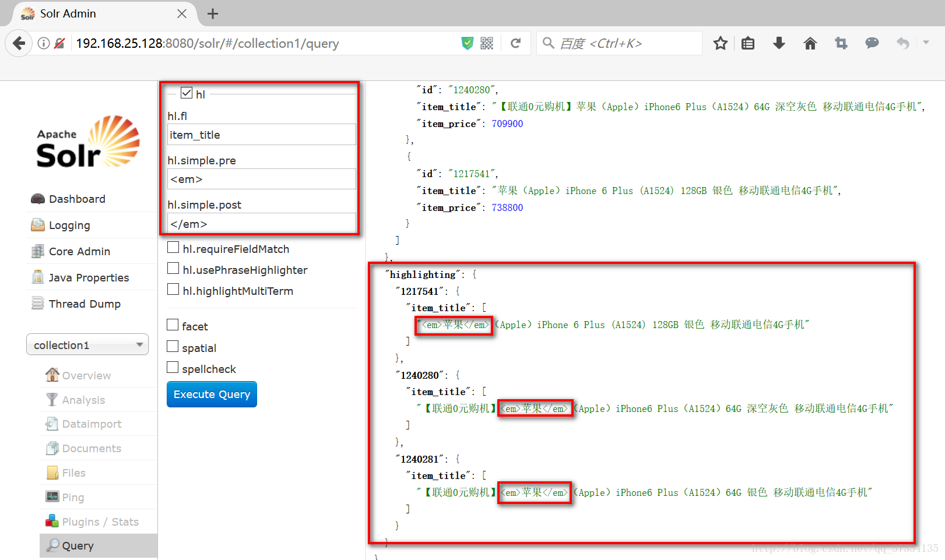Open the chat bubble icon in toolbar
Image resolution: width=945 pixels, height=560 pixels.
tap(872, 43)
